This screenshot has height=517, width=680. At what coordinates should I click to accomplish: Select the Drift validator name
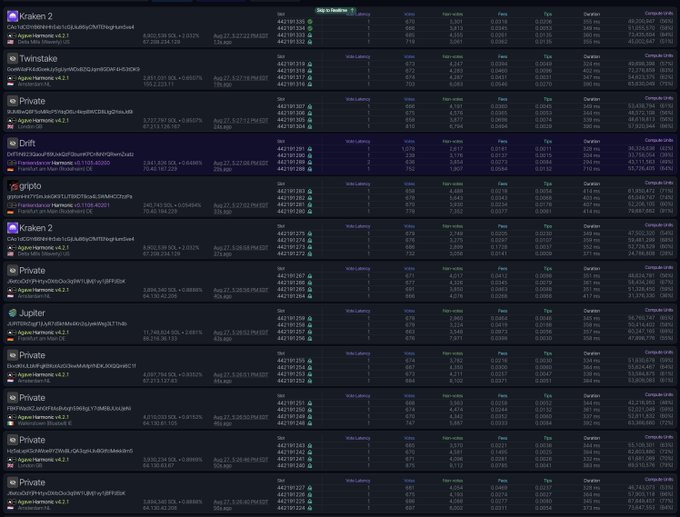click(x=27, y=143)
